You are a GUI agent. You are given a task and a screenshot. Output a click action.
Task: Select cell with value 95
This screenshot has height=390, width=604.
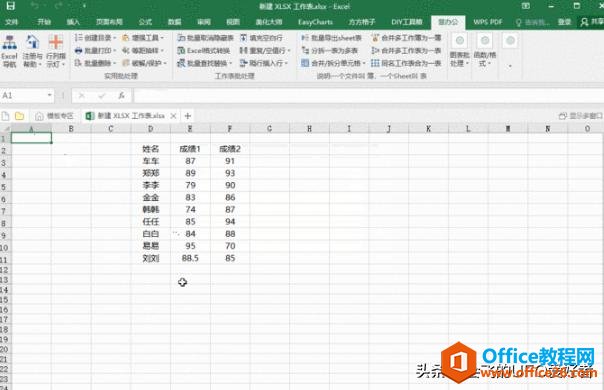(x=190, y=246)
